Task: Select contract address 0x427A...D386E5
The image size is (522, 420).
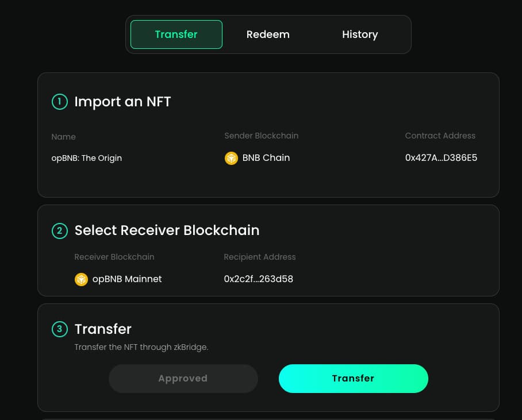Action: point(441,158)
